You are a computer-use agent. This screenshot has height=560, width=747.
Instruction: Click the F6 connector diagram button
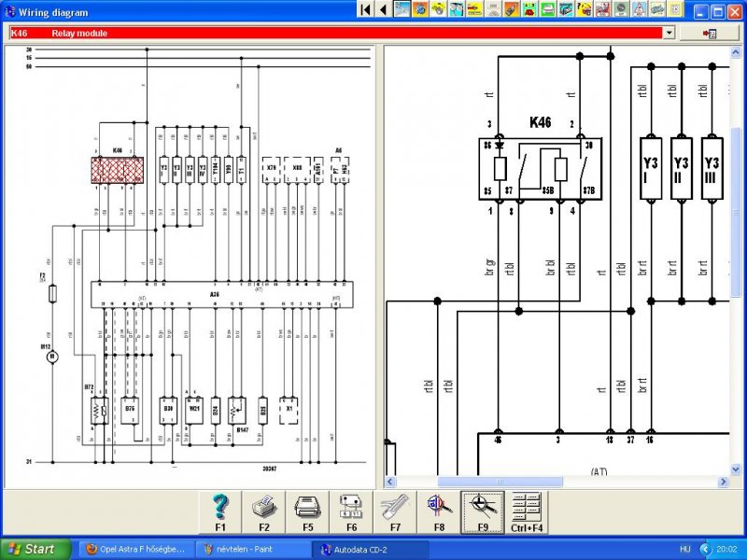pyautogui.click(x=352, y=512)
